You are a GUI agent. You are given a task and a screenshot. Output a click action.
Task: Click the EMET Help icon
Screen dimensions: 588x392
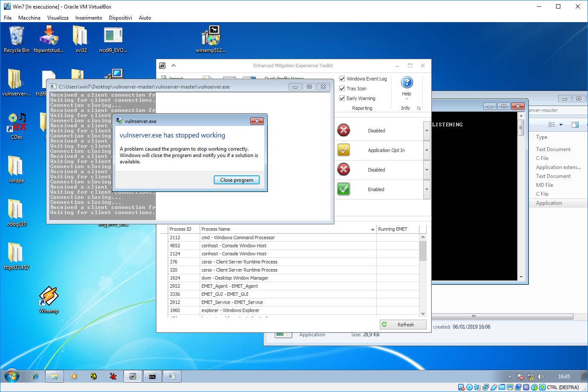click(407, 82)
